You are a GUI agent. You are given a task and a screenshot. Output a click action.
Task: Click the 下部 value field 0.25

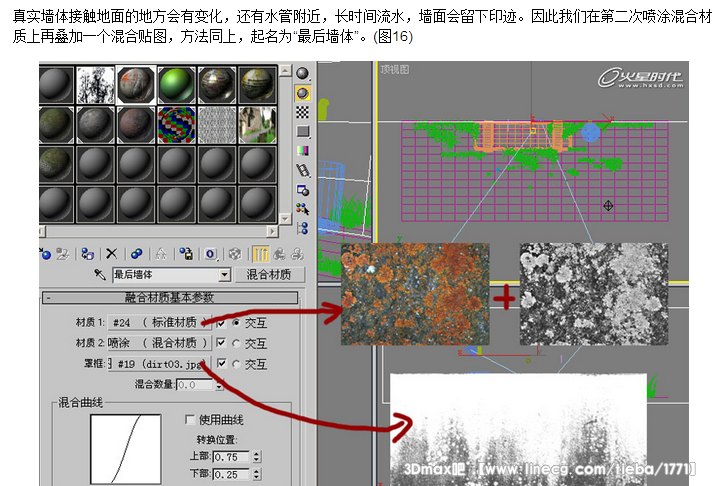point(231,474)
